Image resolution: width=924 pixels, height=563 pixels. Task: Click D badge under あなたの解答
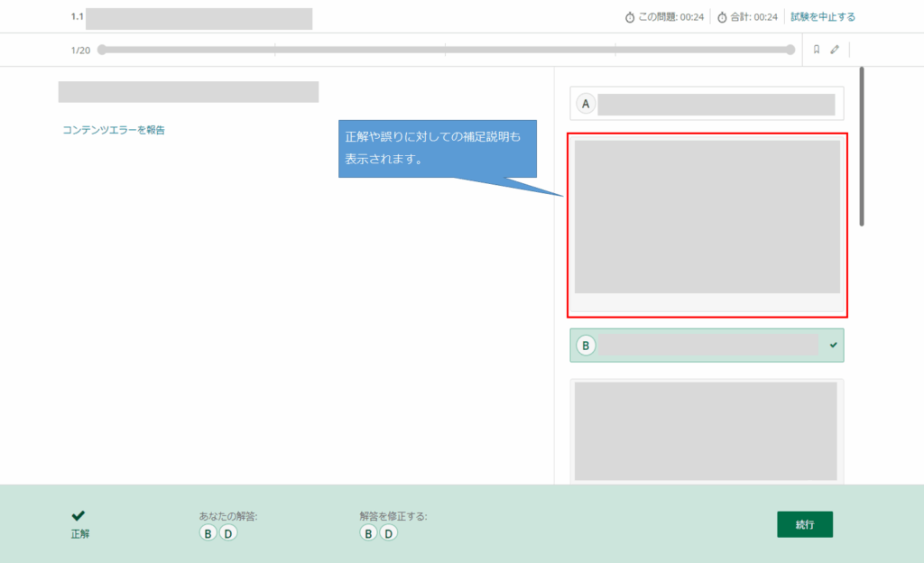pos(227,533)
